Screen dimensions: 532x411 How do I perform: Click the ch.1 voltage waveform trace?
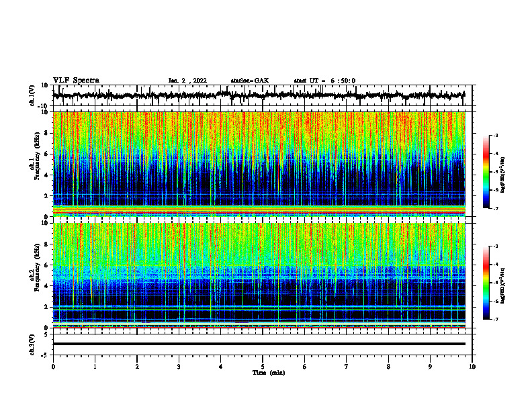click(259, 95)
